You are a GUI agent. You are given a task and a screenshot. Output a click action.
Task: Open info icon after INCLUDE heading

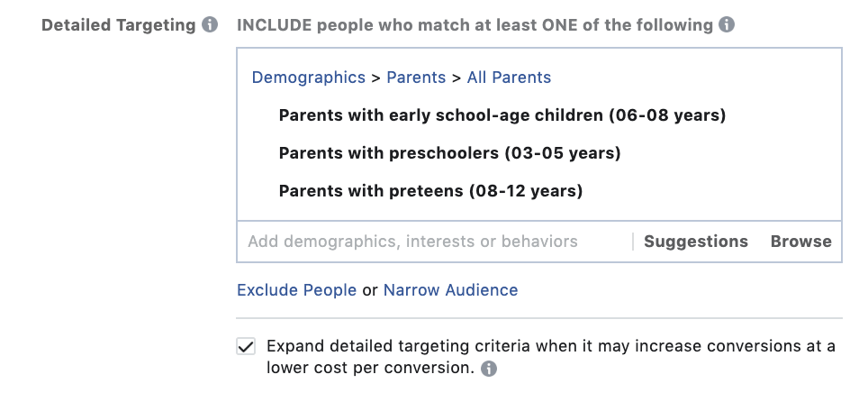pyautogui.click(x=727, y=25)
